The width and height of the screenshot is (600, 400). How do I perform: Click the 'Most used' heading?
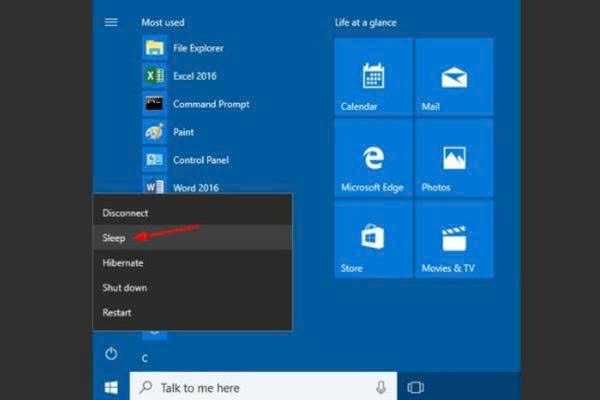[163, 23]
